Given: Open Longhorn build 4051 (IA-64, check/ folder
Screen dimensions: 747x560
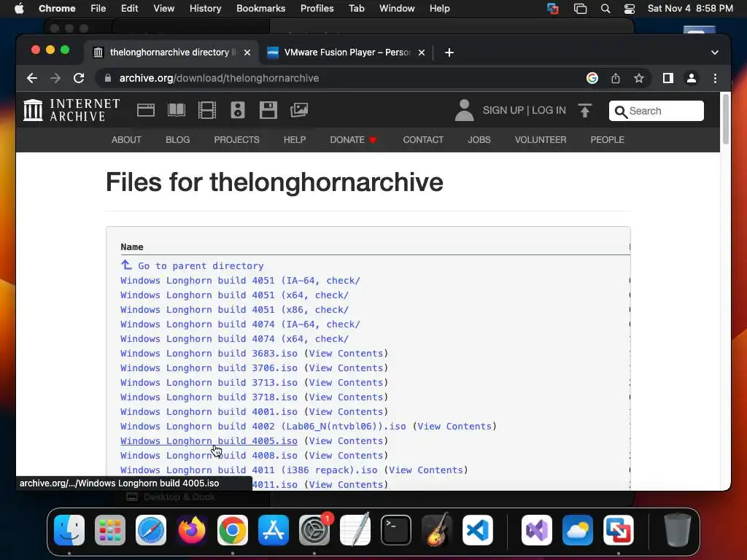Looking at the screenshot, I should [240, 281].
